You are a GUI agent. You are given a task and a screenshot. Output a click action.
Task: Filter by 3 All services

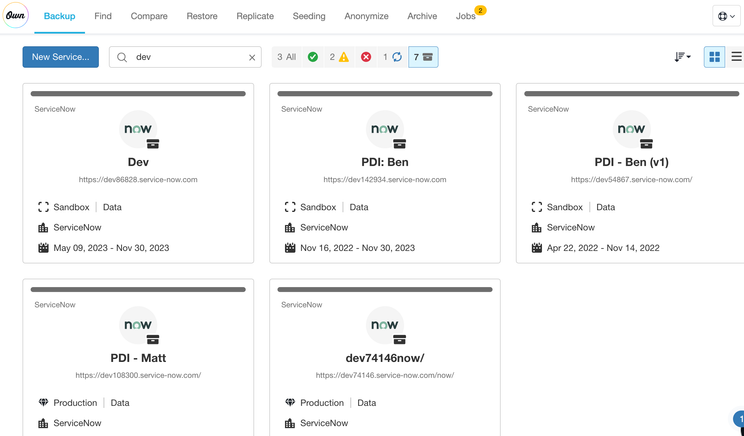click(287, 57)
